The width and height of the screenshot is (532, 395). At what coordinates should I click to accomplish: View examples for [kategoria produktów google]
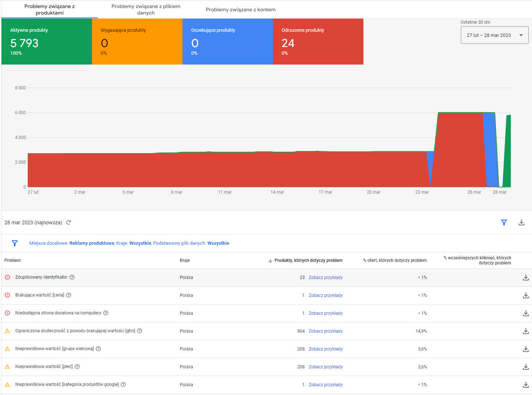[325, 385]
